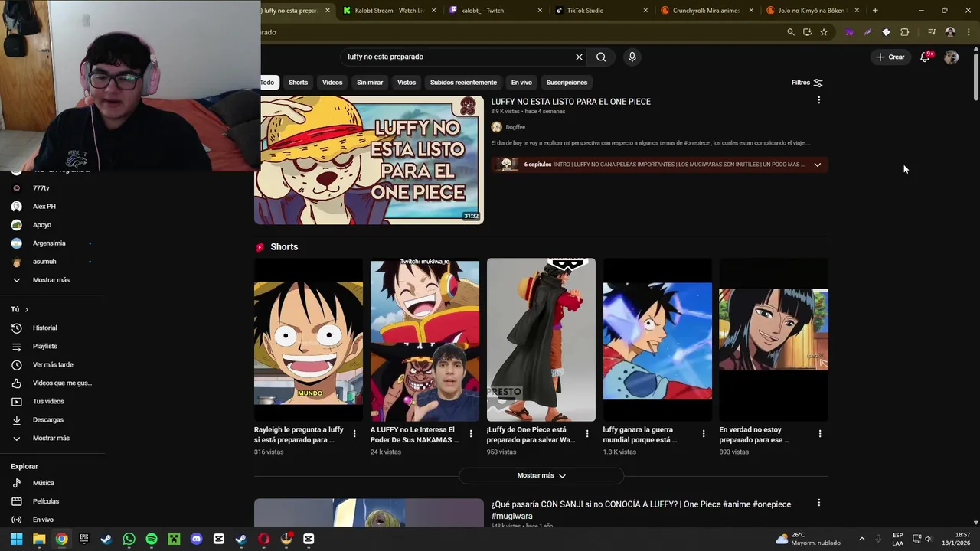
Task: Expand subscriptions list with Mostrar más
Action: (x=52, y=280)
